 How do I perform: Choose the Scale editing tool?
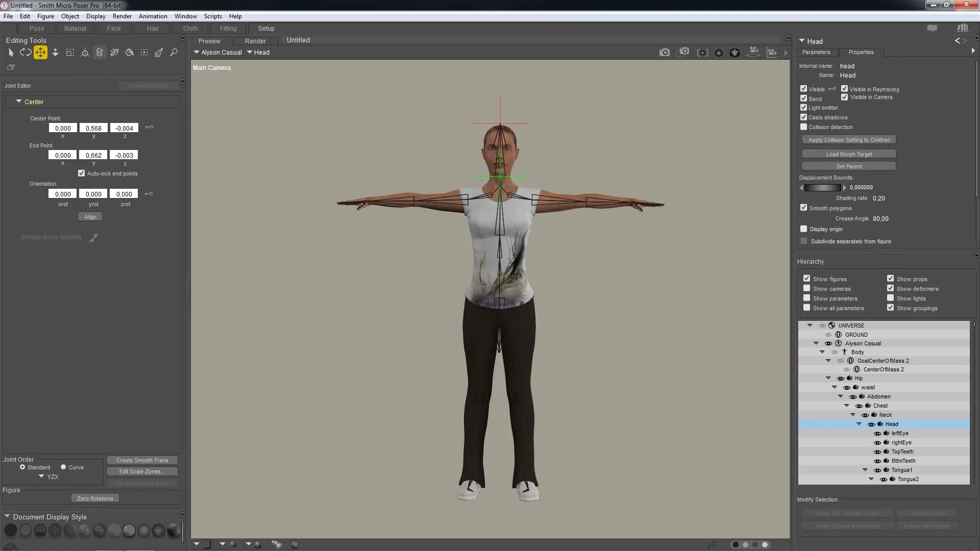pos(70,53)
